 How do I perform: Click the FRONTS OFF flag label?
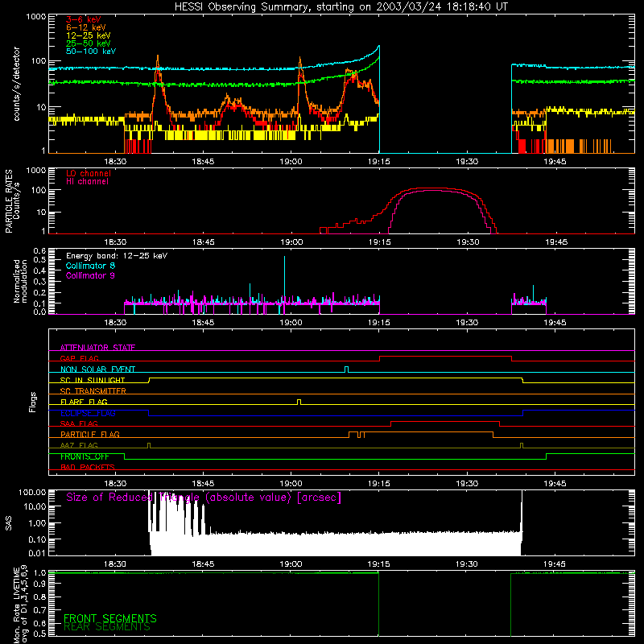tap(85, 456)
